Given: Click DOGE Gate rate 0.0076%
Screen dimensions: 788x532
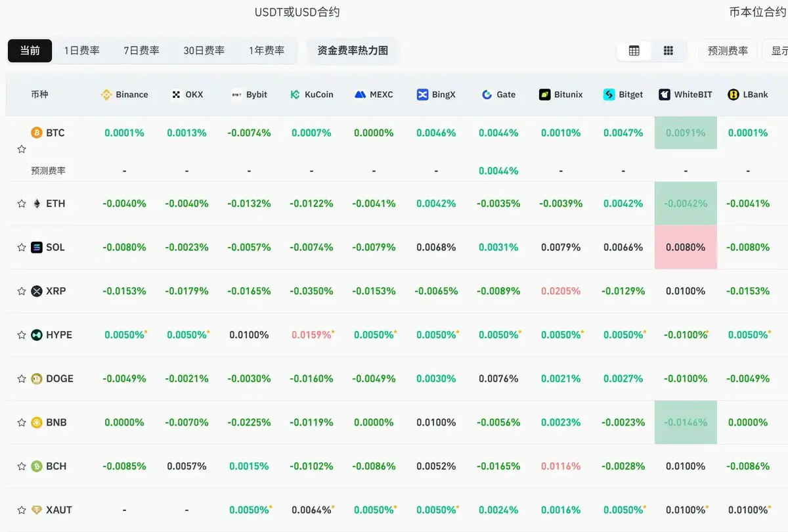Looking at the screenshot, I should pos(498,379).
